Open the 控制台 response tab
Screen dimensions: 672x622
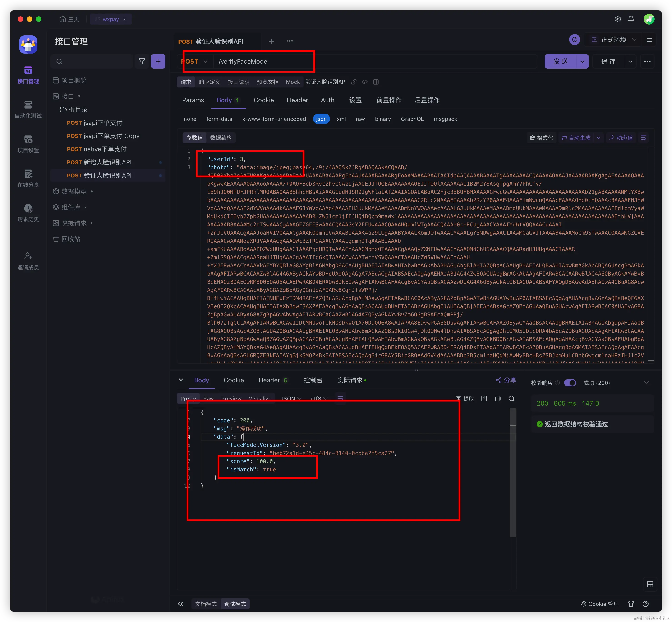point(313,380)
